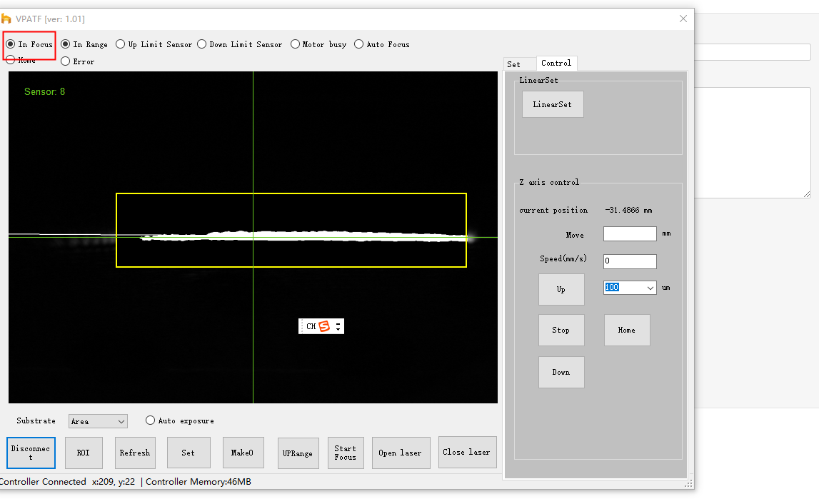
Task: Click the Speed(mm/s) input field
Action: (630, 261)
